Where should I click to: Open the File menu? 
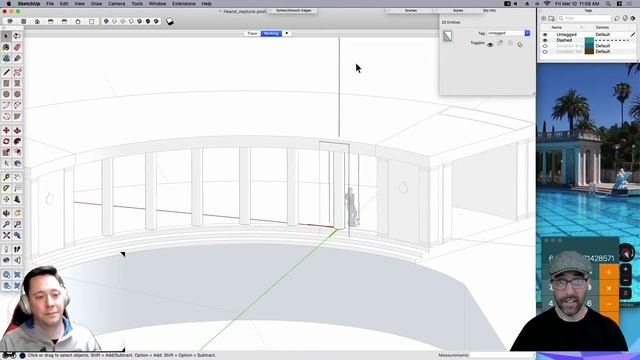click(x=50, y=4)
